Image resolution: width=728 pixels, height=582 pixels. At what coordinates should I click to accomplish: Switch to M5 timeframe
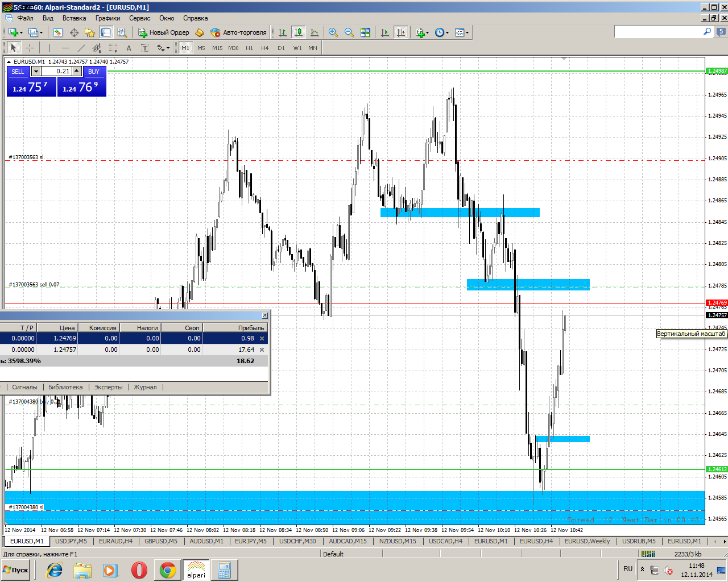click(x=201, y=48)
